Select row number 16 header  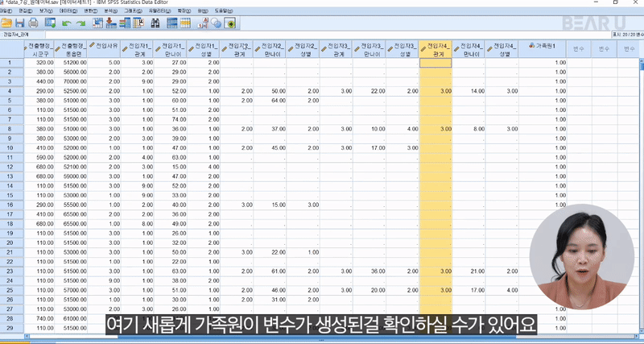(x=12, y=205)
